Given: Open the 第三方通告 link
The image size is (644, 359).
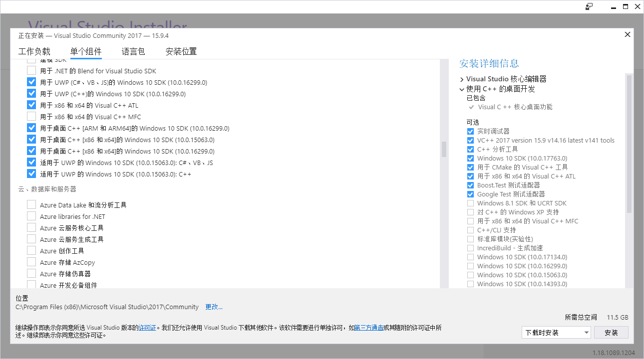Looking at the screenshot, I should [x=369, y=328].
